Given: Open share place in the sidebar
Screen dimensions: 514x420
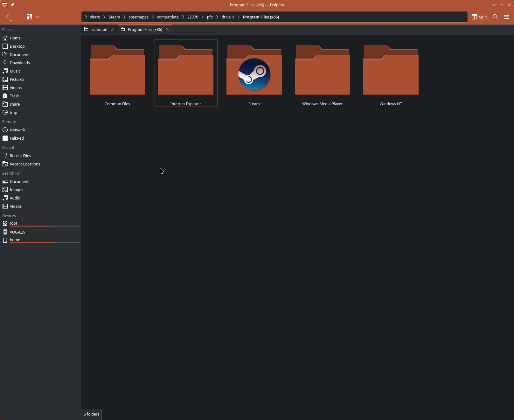Looking at the screenshot, I should click(x=40, y=104).
